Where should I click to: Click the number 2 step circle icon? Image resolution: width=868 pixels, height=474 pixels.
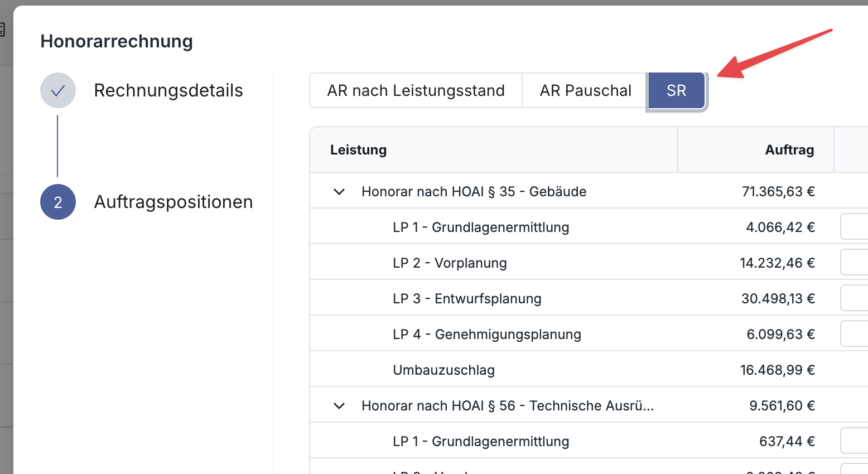pyautogui.click(x=58, y=202)
